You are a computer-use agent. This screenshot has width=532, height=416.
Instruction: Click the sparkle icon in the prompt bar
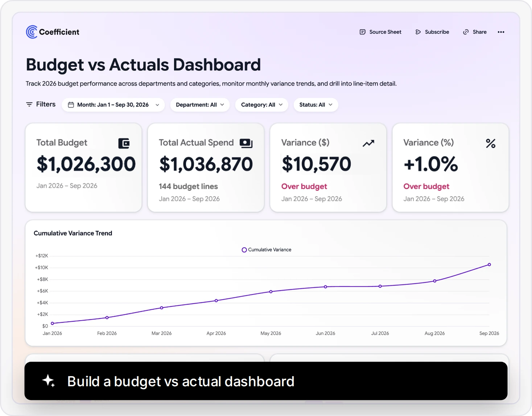[x=49, y=381]
